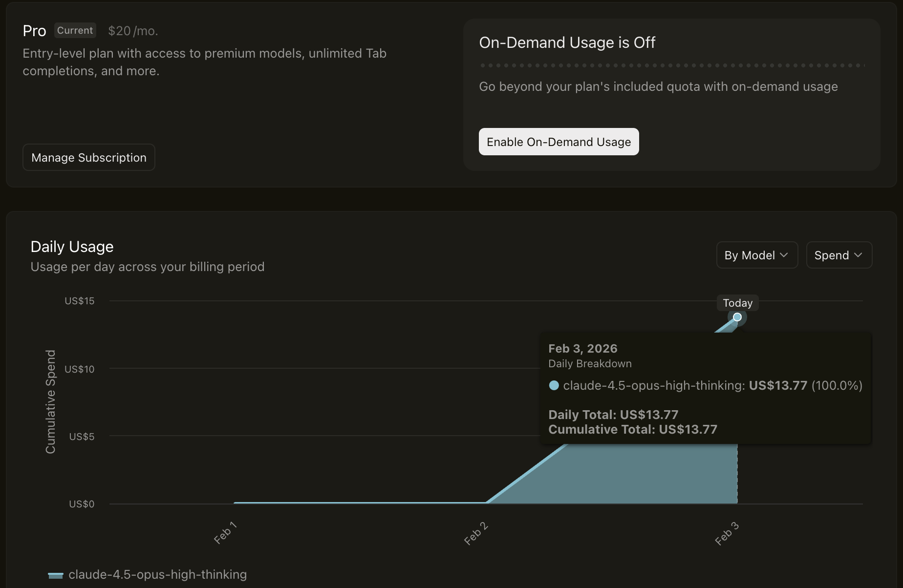
Task: Enable On-Demand Usage
Action: (x=559, y=142)
